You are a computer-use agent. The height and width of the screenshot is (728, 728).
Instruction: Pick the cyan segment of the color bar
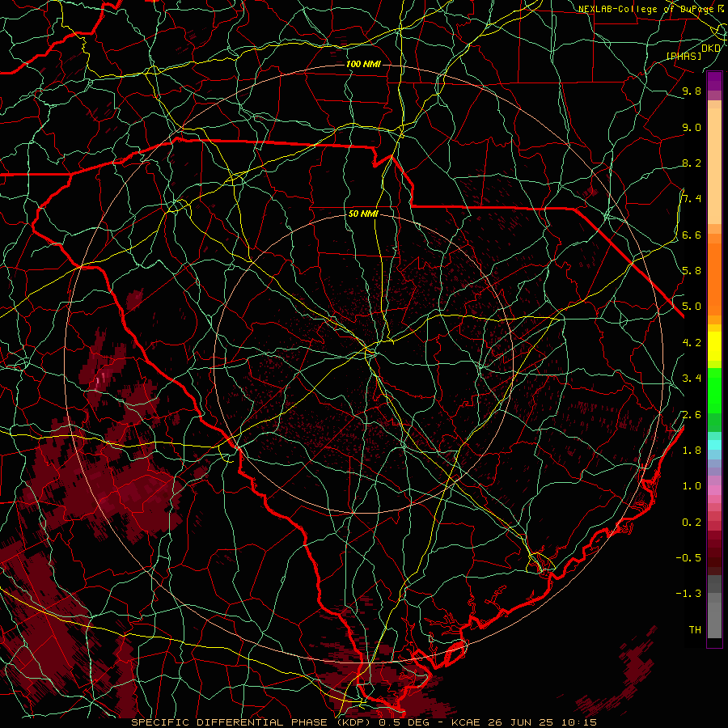(714, 445)
